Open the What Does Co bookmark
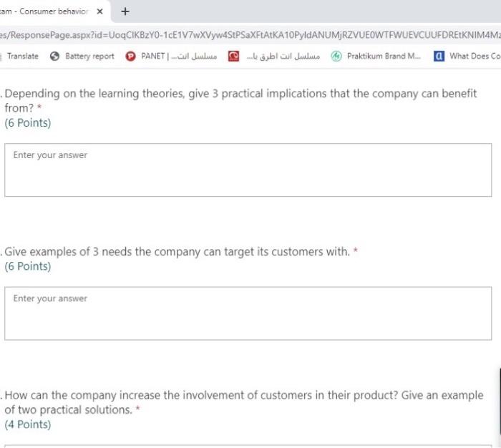Viewport: 501px width, 448px height. pyautogui.click(x=467, y=57)
